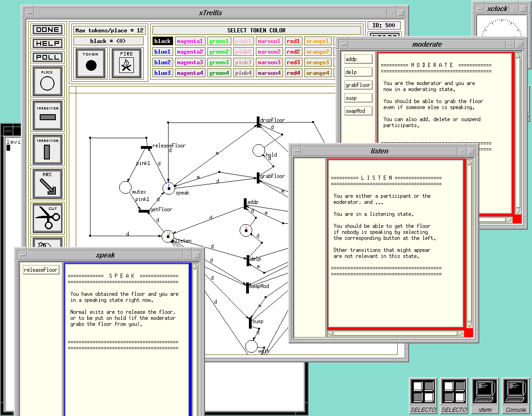
Task: Choose the Token dot tool
Action: 91,63
